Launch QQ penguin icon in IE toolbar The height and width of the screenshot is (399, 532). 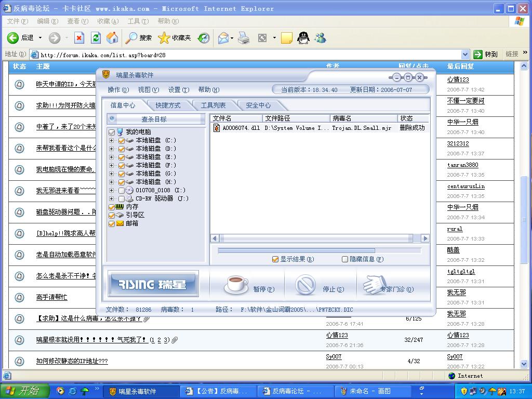[x=303, y=37]
